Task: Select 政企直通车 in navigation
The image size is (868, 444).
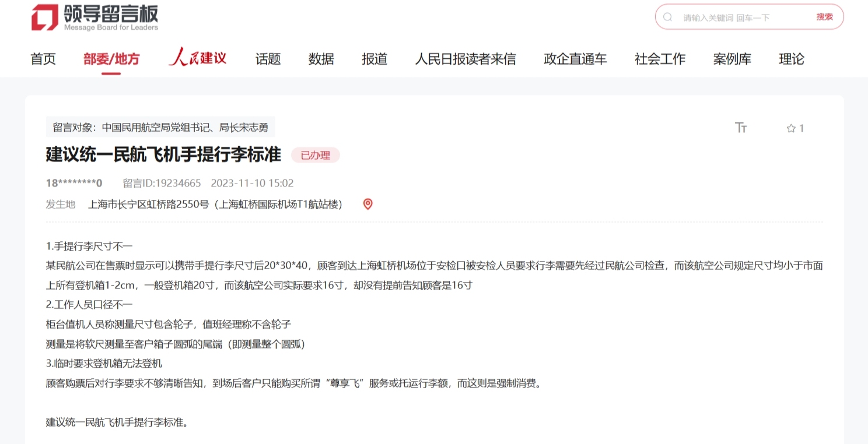Action: (x=575, y=59)
